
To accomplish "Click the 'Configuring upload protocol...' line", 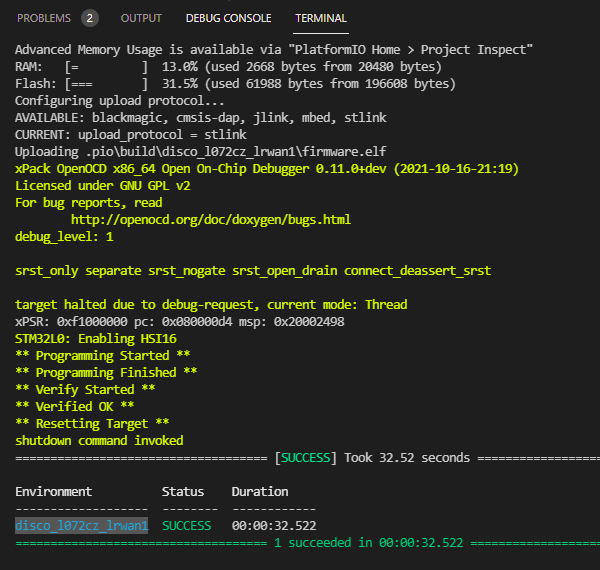I will click(x=119, y=101).
